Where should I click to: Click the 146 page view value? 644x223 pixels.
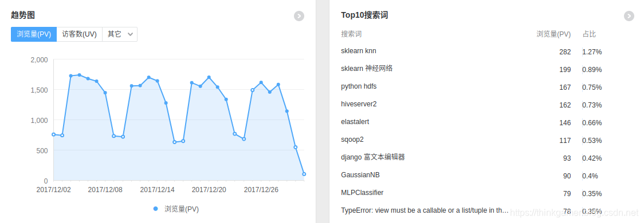pos(565,122)
